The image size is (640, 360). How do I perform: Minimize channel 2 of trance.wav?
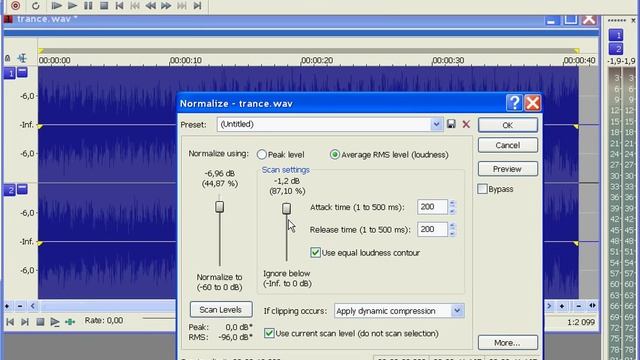tap(22, 189)
